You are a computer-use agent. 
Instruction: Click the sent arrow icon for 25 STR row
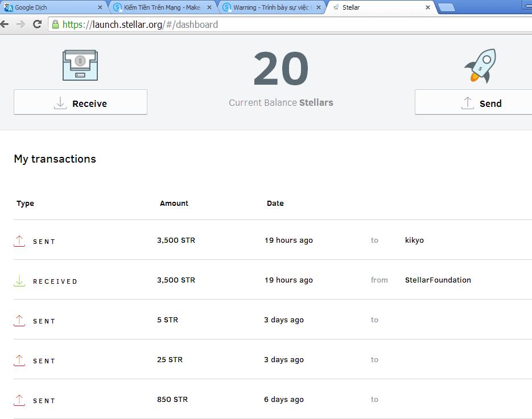[x=19, y=360]
